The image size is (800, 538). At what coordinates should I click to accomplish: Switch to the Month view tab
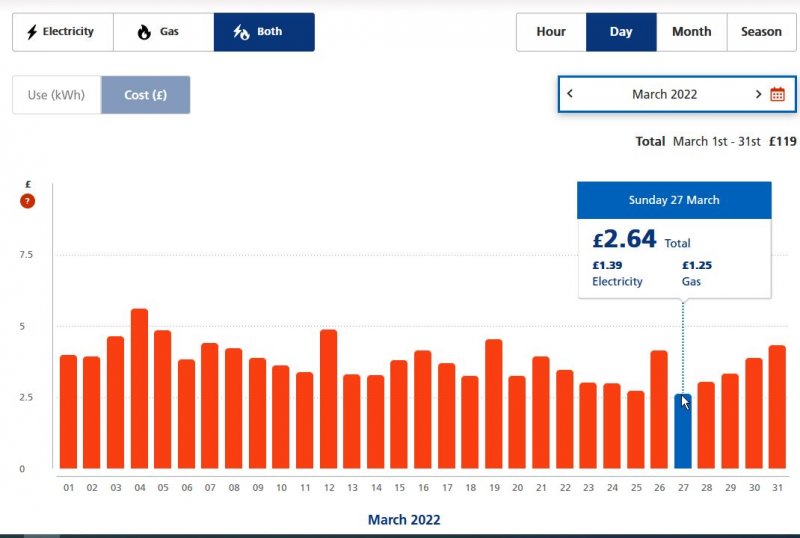[691, 32]
